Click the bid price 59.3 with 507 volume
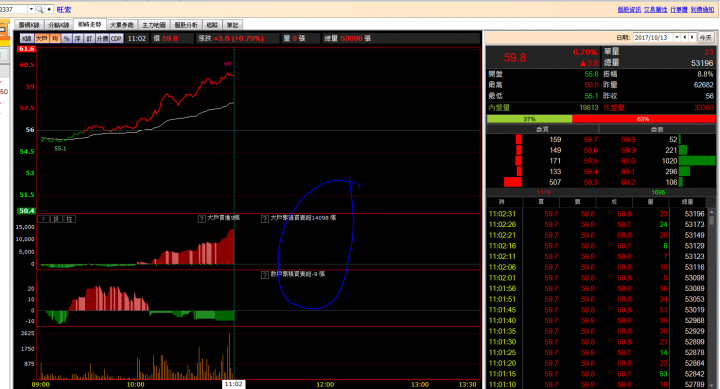 [591, 182]
